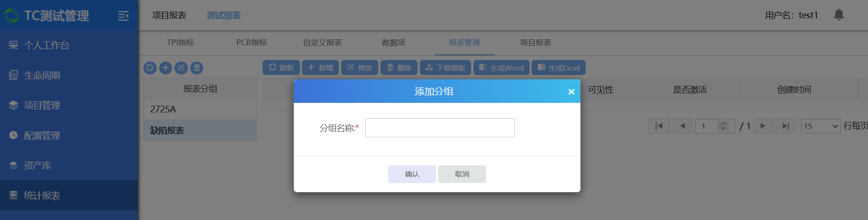868x220 pixels.
Task: Select the 数据项 tab
Action: (x=393, y=42)
